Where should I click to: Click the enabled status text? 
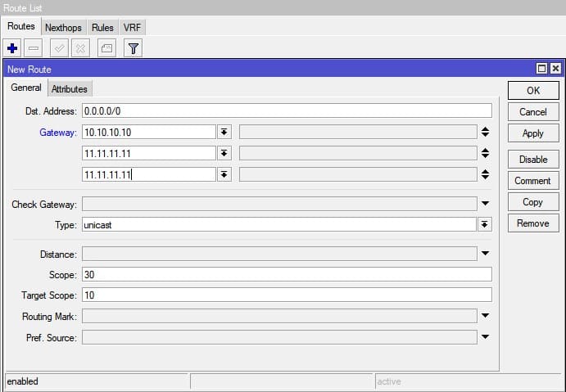point(22,381)
